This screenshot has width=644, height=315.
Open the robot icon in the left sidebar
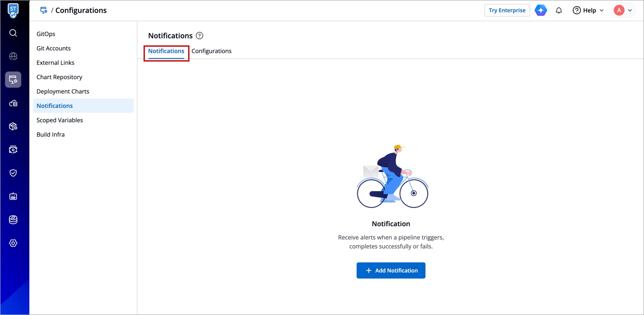pyautogui.click(x=13, y=196)
